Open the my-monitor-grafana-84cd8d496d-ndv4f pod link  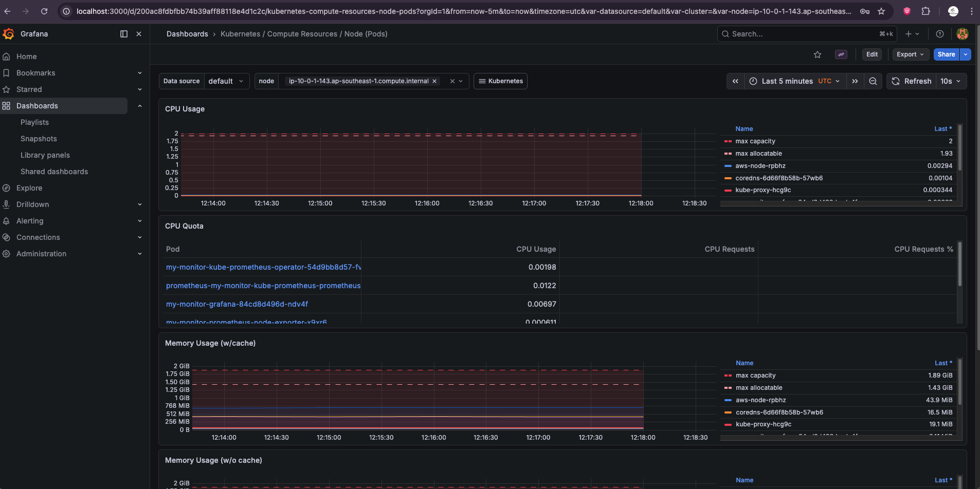(x=237, y=304)
